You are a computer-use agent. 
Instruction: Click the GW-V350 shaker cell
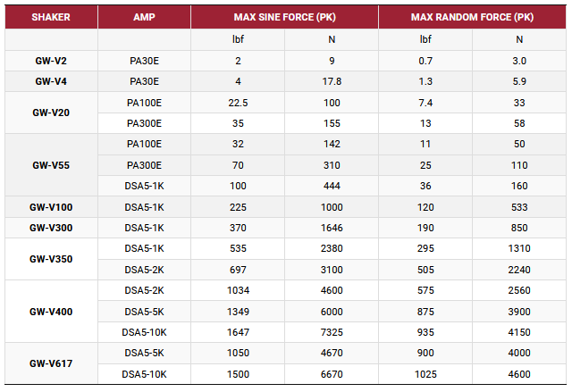coord(51,259)
